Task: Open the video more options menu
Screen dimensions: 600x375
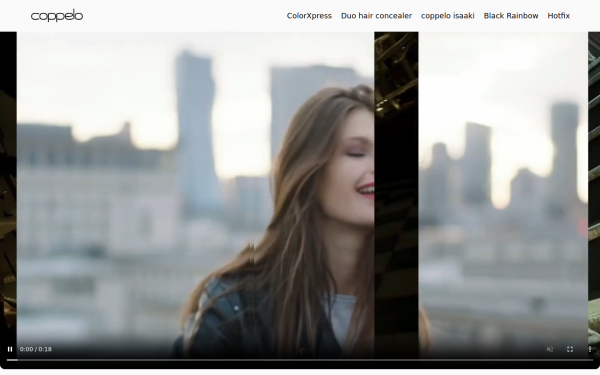Action: pyautogui.click(x=590, y=349)
